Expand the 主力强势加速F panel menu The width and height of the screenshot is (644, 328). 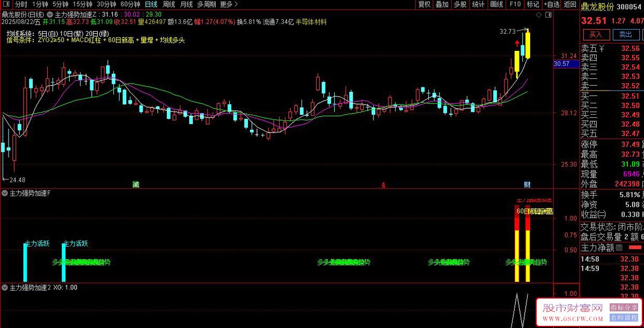[5, 193]
